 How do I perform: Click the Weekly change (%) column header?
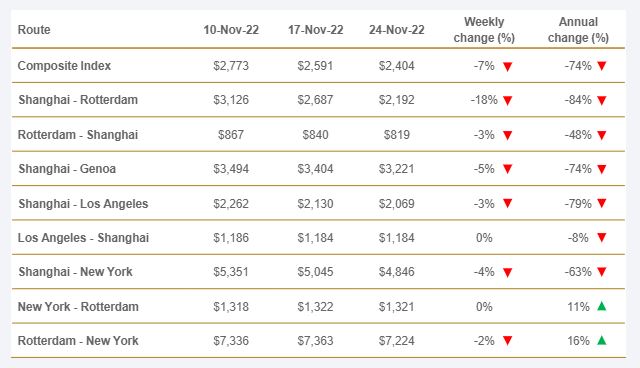(x=484, y=30)
